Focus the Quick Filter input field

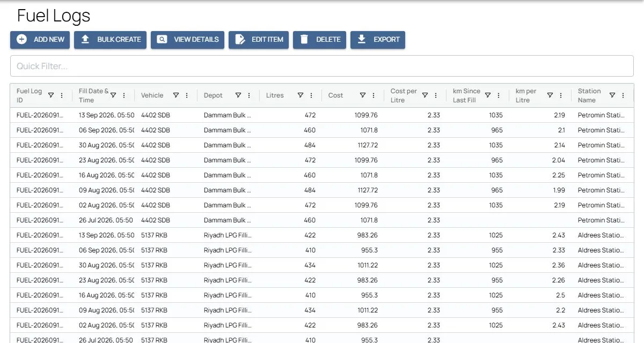(x=322, y=66)
